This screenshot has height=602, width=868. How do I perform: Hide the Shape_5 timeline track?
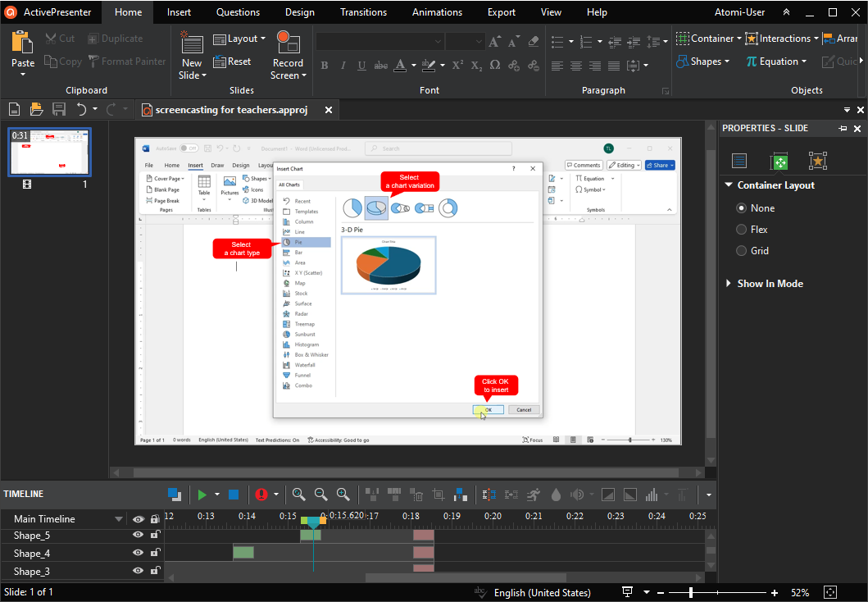(138, 535)
